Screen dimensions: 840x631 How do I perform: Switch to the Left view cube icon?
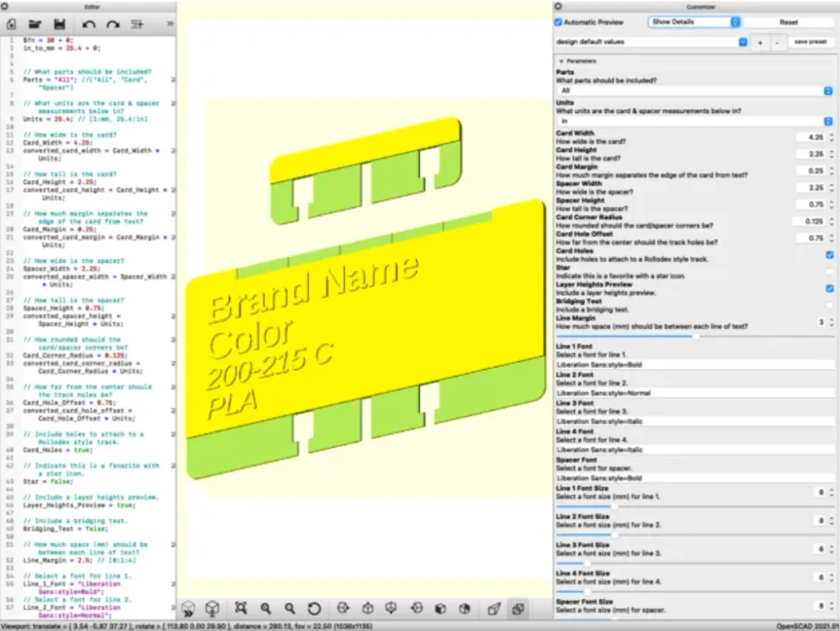pos(416,609)
